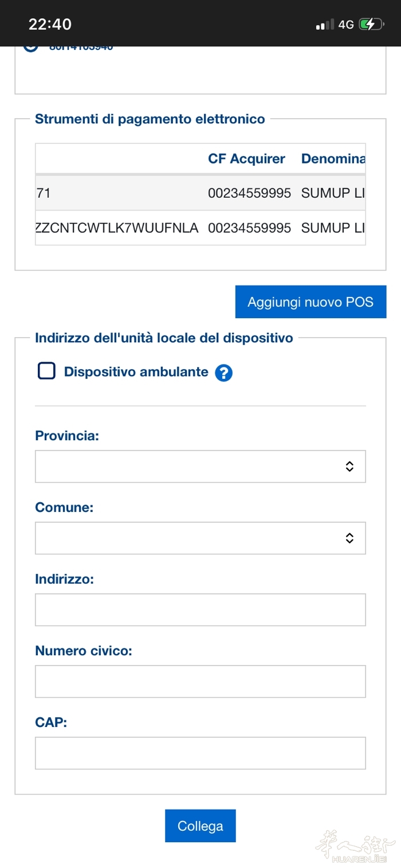Open help for Dispositivo ambulante
Screen dimensions: 401x868
pyautogui.click(x=223, y=373)
